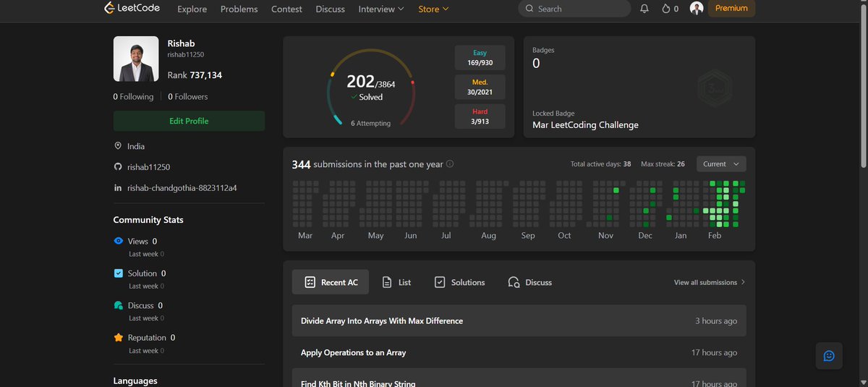Click the Max streak: 26 text

[x=663, y=164]
